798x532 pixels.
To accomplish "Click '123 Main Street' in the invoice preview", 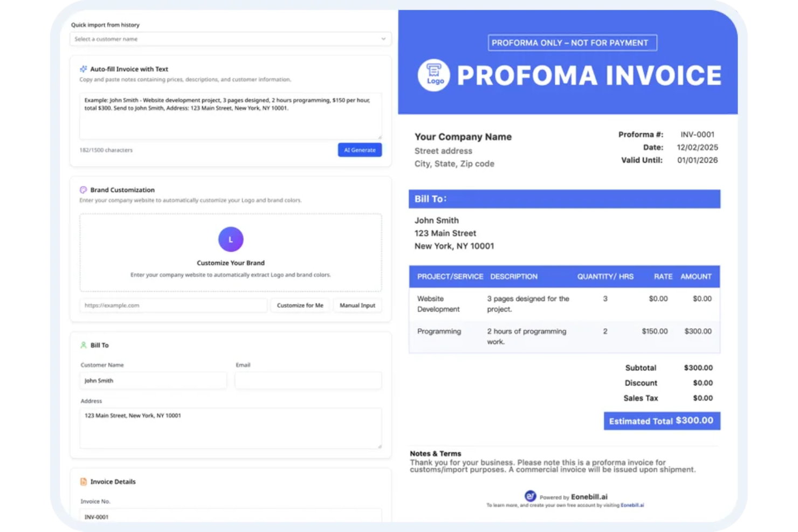I will pos(445,233).
